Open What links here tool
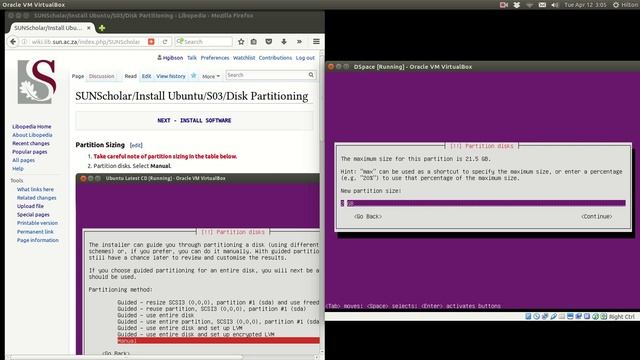The width and height of the screenshot is (640, 360). point(35,189)
